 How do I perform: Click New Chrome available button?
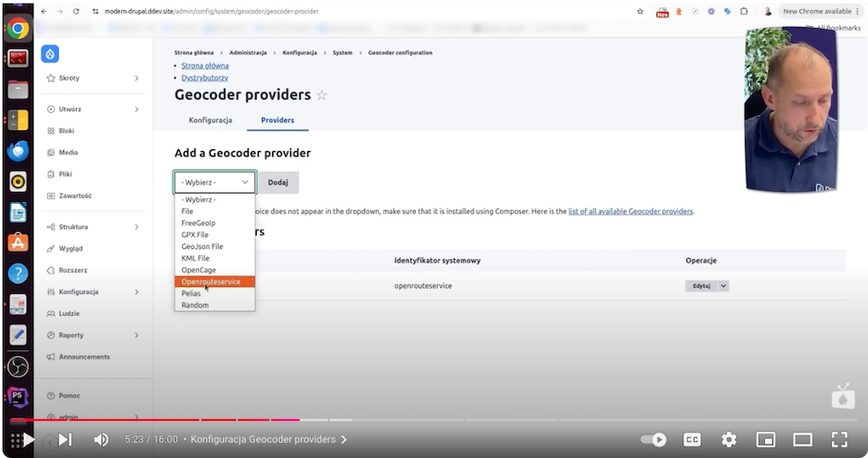click(820, 11)
